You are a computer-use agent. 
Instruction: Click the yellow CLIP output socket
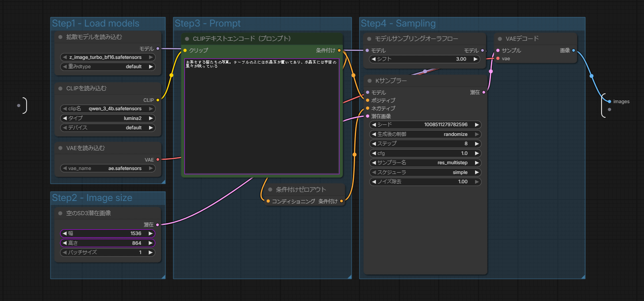(158, 100)
